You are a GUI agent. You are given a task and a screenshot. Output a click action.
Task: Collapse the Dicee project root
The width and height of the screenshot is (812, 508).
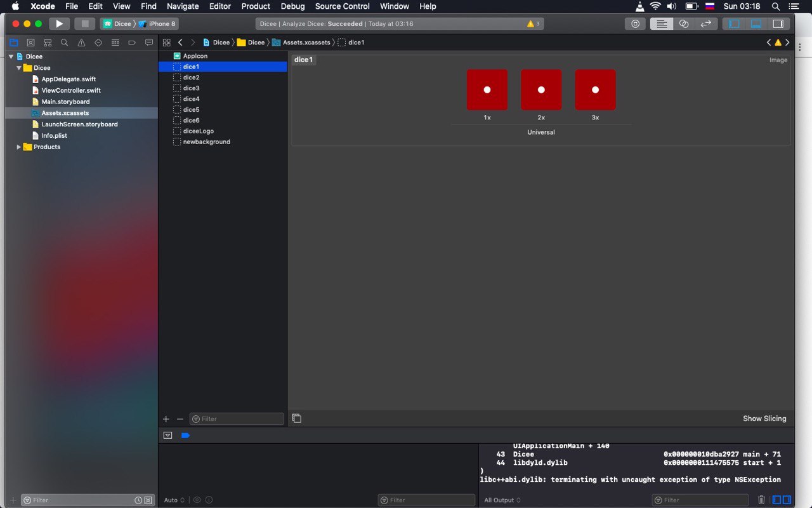11,57
